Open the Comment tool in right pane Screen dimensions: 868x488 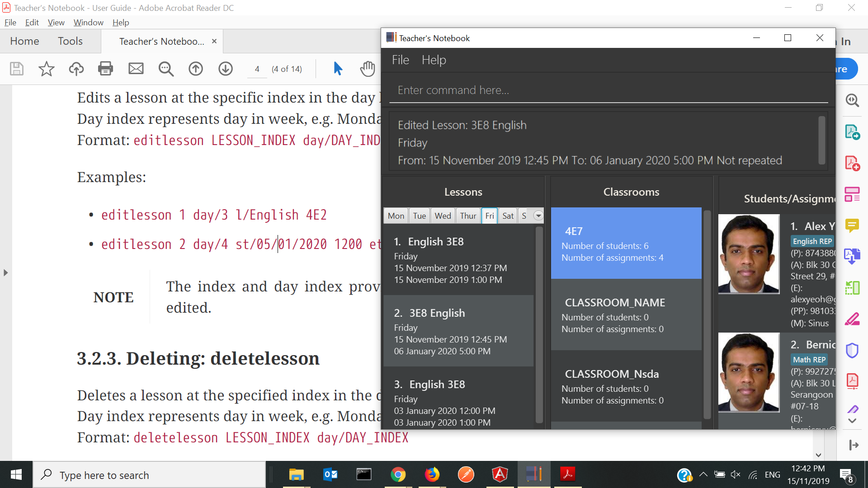852,225
